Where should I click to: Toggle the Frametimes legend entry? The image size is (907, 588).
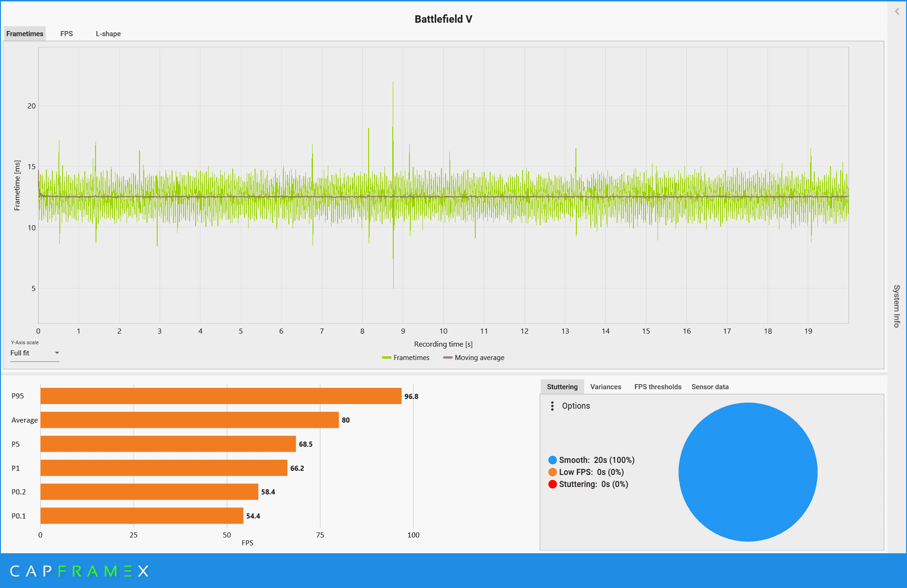[x=406, y=358]
